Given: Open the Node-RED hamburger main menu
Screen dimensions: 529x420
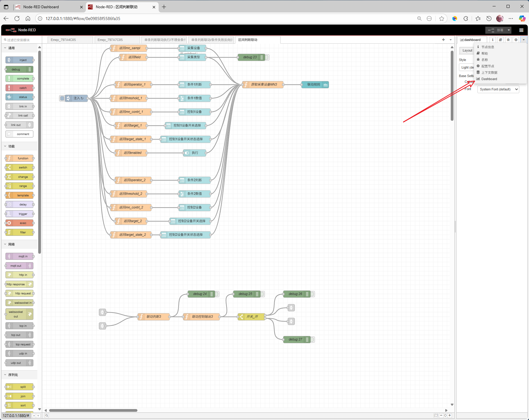Looking at the screenshot, I should click(x=521, y=30).
